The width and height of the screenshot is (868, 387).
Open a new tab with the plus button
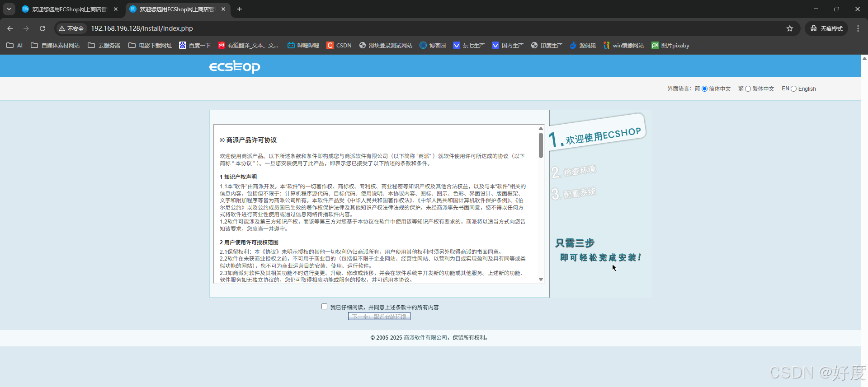pos(240,9)
